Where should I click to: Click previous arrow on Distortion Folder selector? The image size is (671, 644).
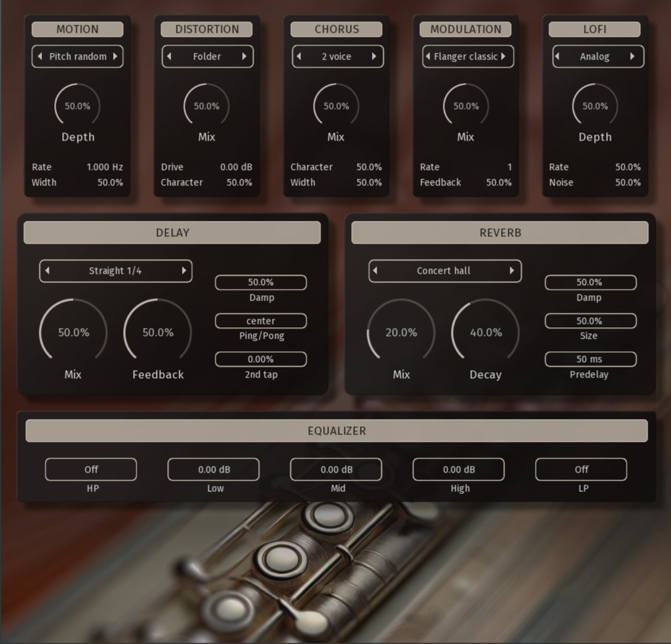click(x=169, y=57)
